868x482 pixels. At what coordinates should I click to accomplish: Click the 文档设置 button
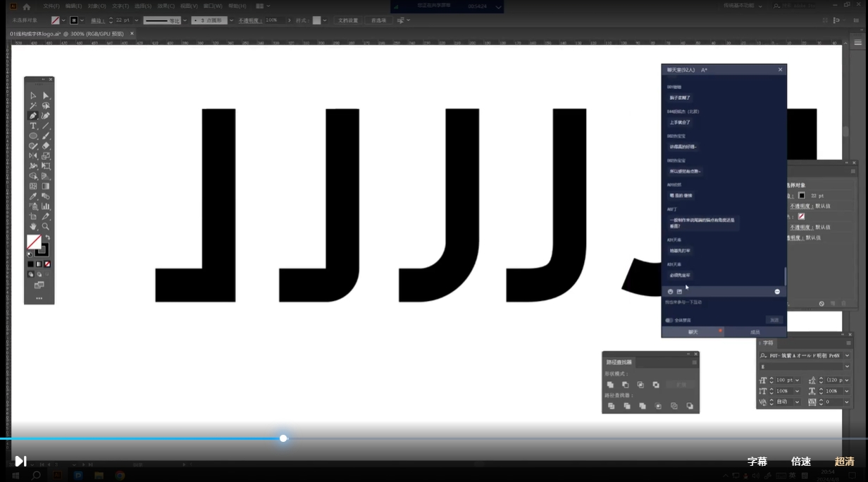point(348,20)
